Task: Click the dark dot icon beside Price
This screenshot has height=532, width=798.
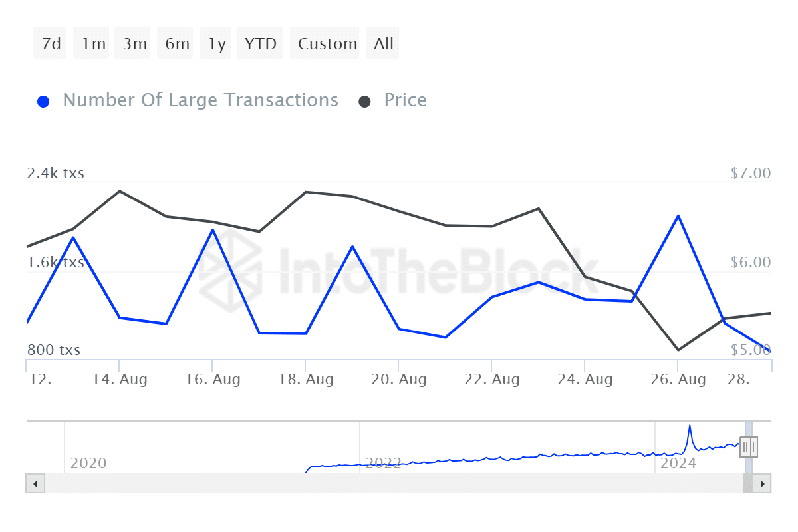Action: [x=366, y=100]
